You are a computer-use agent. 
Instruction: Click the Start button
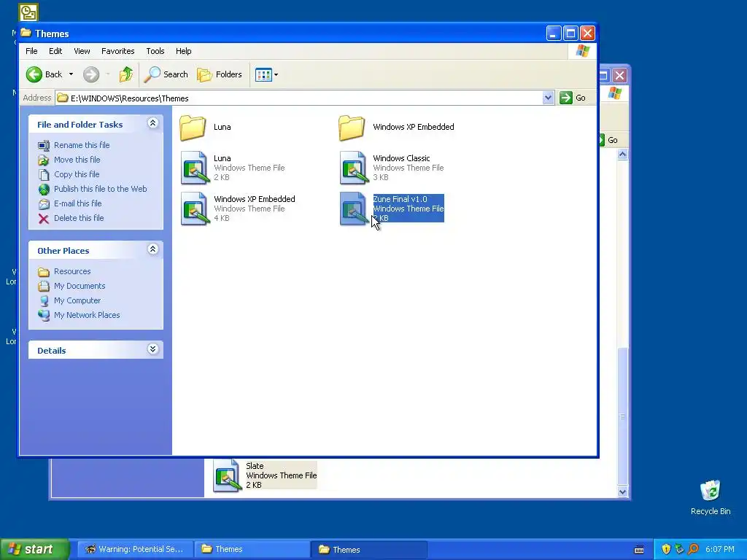click(x=34, y=549)
